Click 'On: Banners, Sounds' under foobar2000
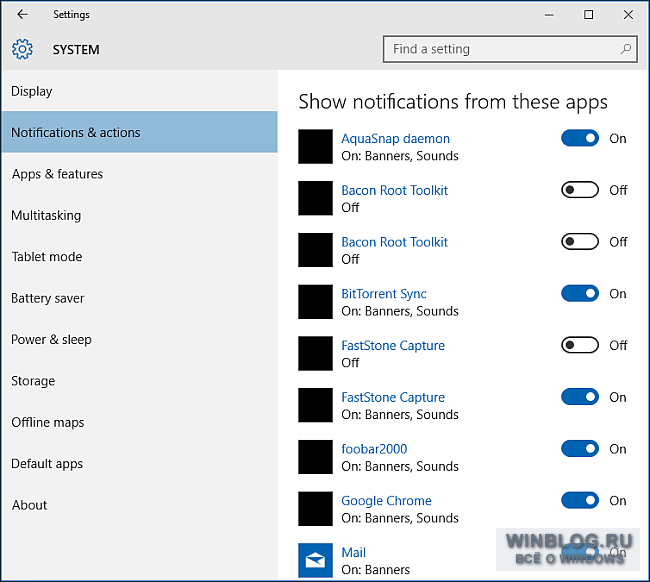Viewport: 650px width, 582px height. tap(400, 466)
